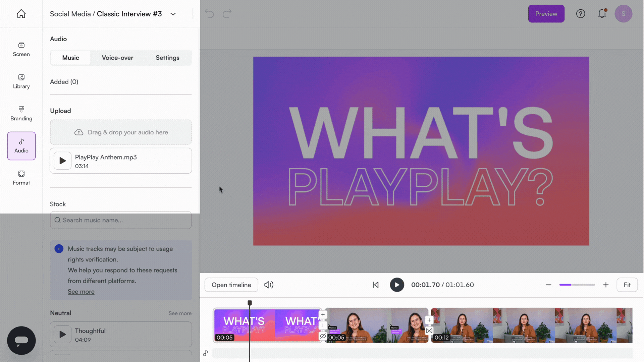The image size is (644, 362).
Task: Toggle transition icon between interview clips
Action: click(x=429, y=331)
